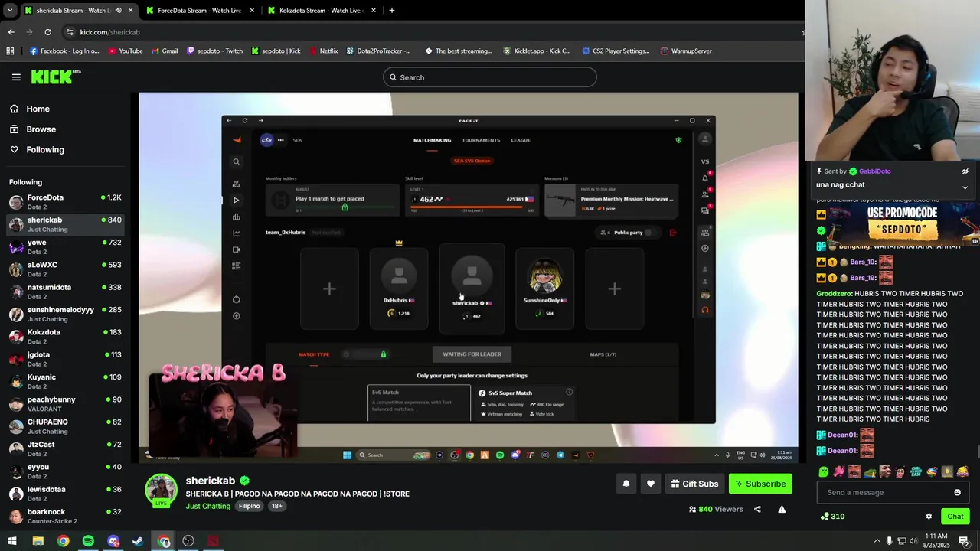Screen dimensions: 980x551
Task: Click sherickab's live profile avatar
Action: [161, 491]
